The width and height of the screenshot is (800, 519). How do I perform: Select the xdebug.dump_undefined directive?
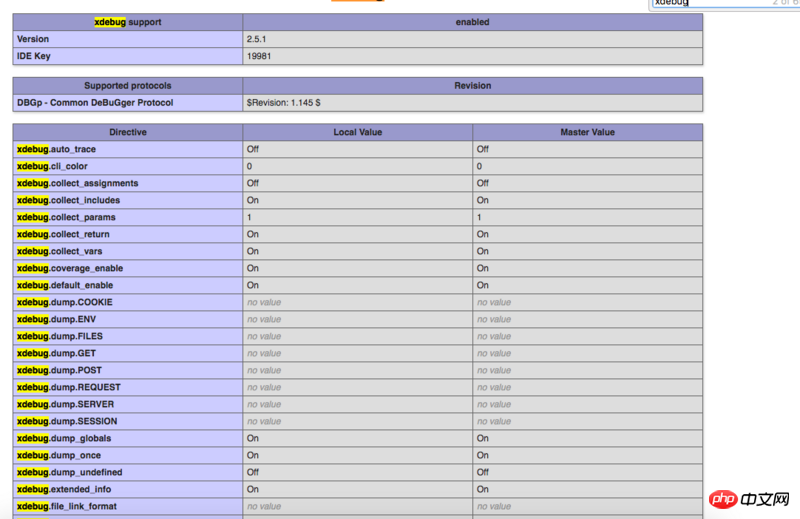[x=128, y=473]
